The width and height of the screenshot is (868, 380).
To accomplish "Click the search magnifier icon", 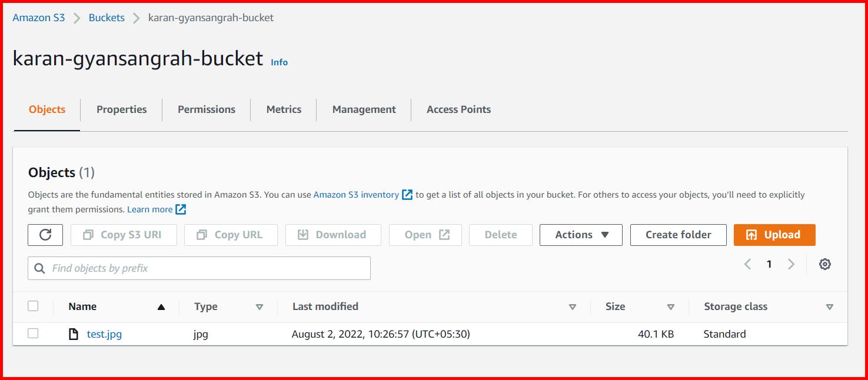I will point(39,268).
